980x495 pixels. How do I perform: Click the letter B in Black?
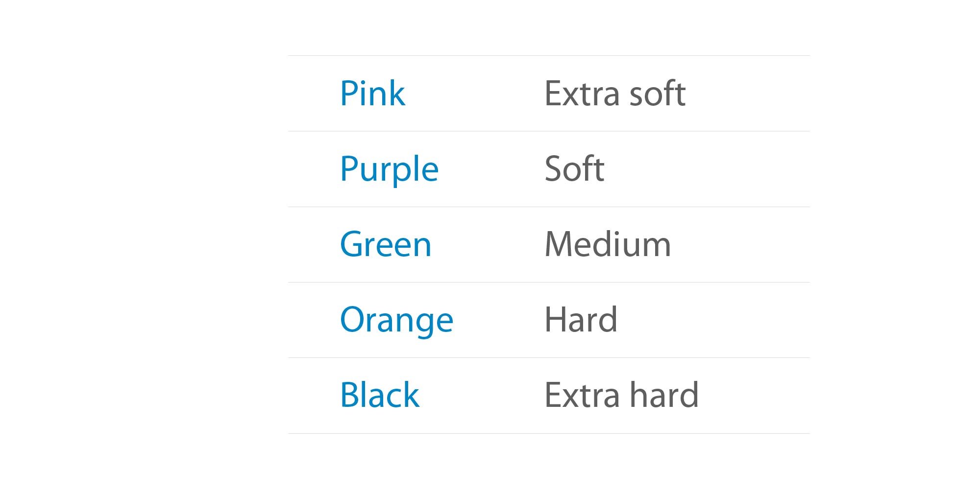[350, 395]
